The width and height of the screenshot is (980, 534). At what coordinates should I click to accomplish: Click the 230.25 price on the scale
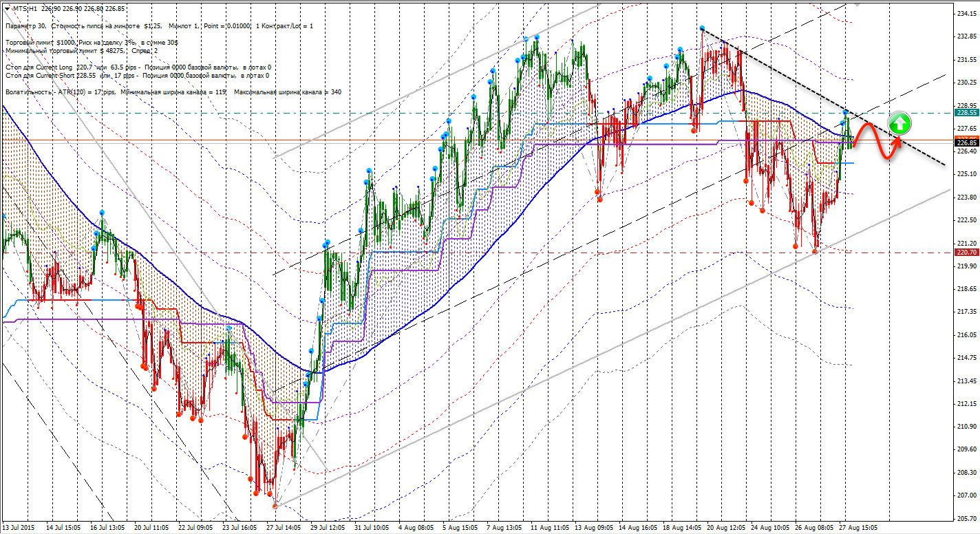click(x=966, y=82)
